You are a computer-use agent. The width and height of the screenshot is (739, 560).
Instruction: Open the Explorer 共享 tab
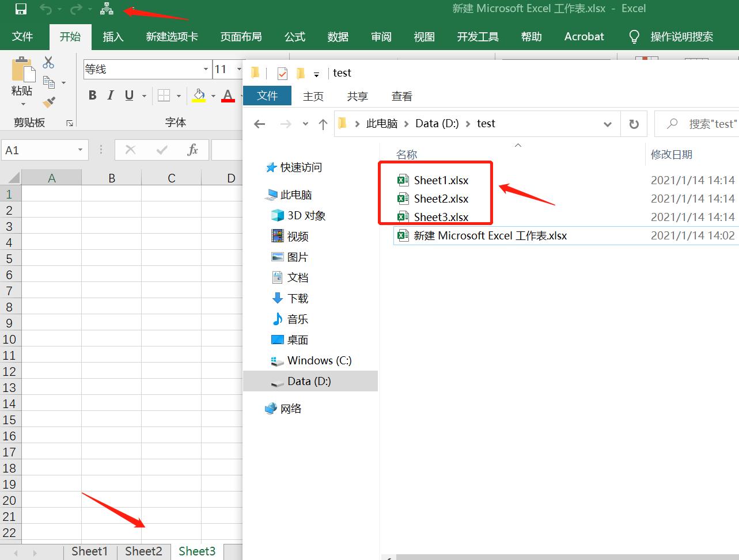(357, 96)
